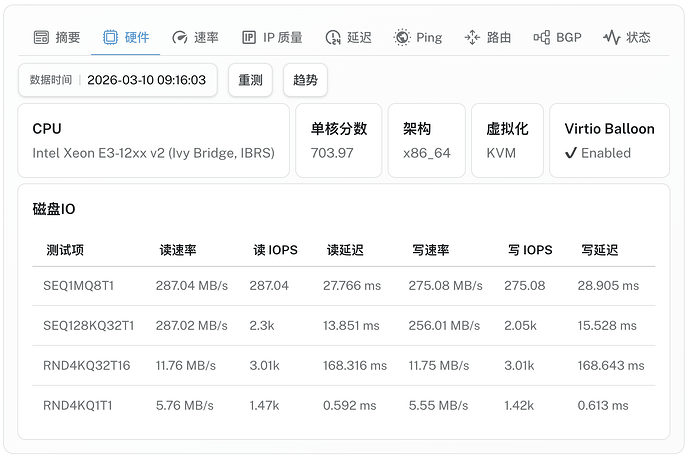Switch to the 速率 tab
The height and width of the screenshot is (459, 690).
tap(195, 37)
